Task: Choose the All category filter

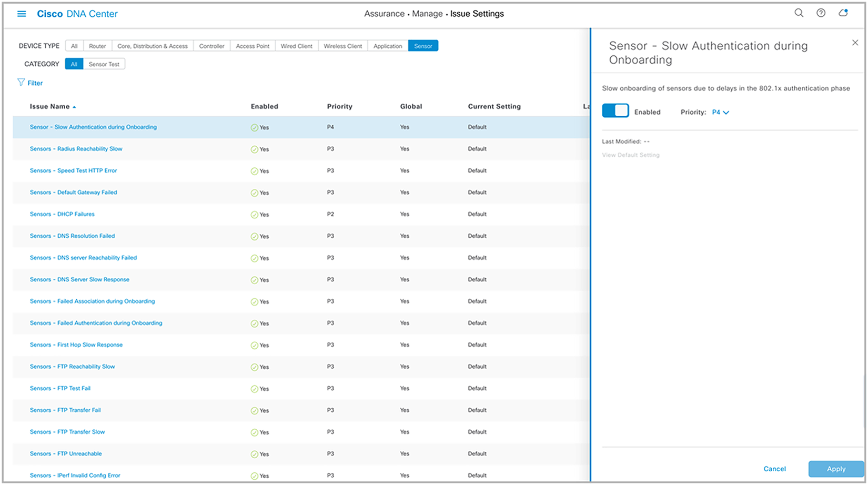Action: [x=74, y=64]
